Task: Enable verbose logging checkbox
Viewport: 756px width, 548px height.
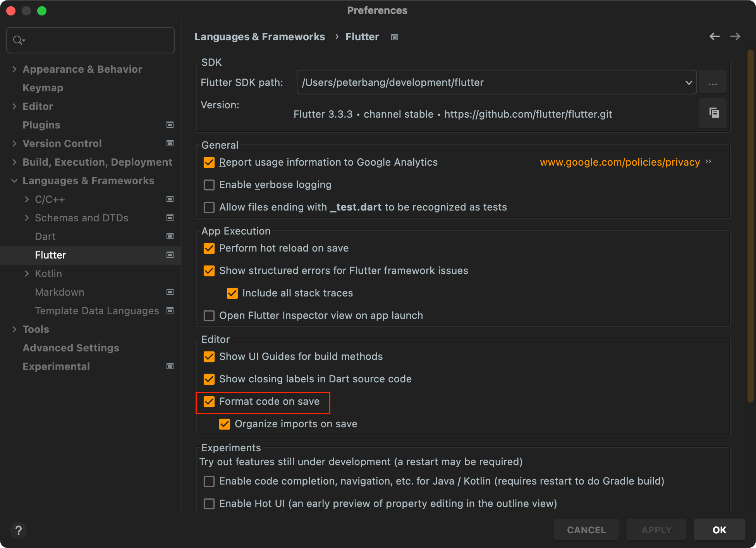Action: point(209,185)
